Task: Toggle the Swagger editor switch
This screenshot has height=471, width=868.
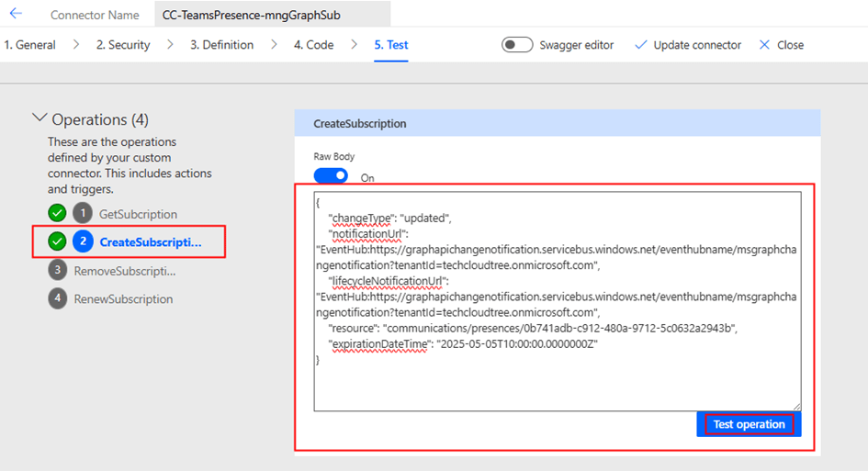Action: [x=517, y=45]
